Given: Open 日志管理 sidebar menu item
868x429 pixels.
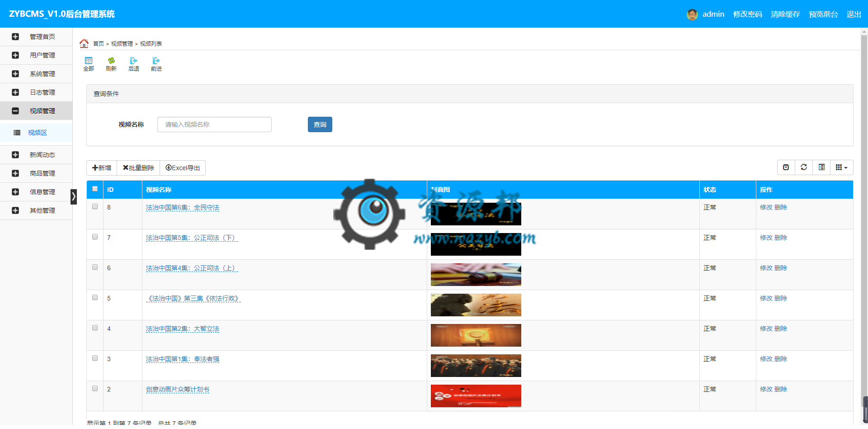Looking at the screenshot, I should [x=36, y=92].
